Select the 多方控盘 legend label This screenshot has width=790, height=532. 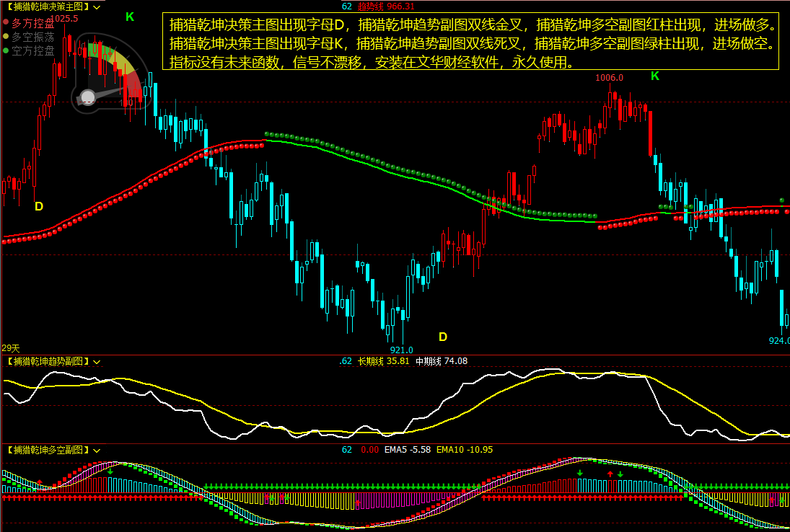[x=33, y=23]
